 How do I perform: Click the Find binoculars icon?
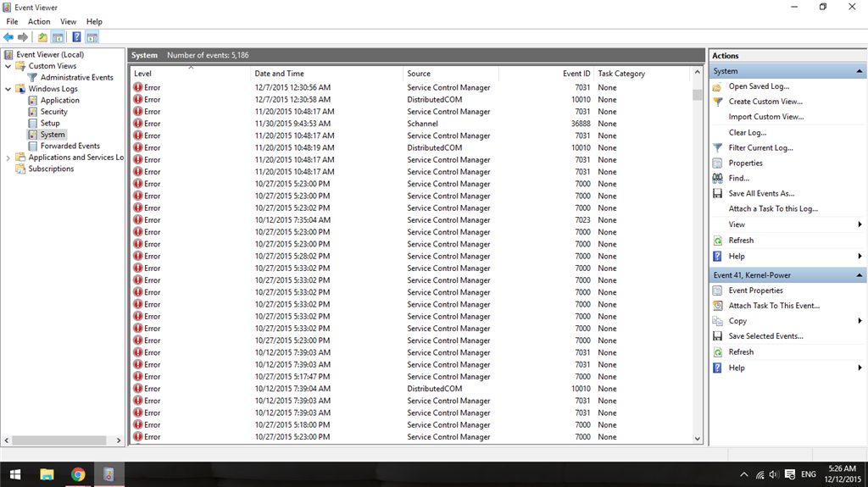[x=717, y=178]
